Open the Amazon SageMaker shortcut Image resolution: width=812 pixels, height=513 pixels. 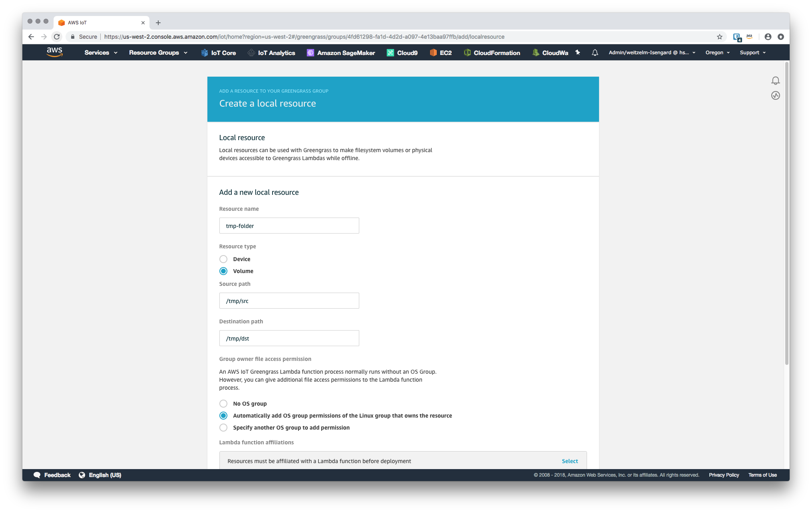point(341,53)
